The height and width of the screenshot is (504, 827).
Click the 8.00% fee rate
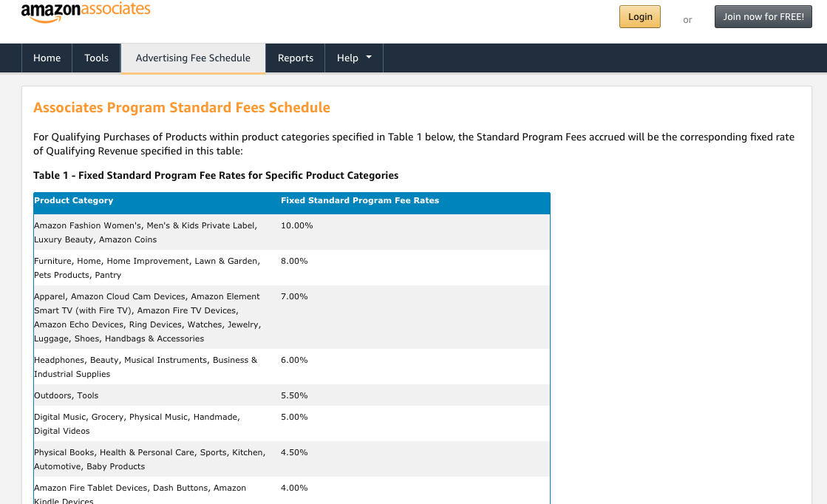point(294,261)
